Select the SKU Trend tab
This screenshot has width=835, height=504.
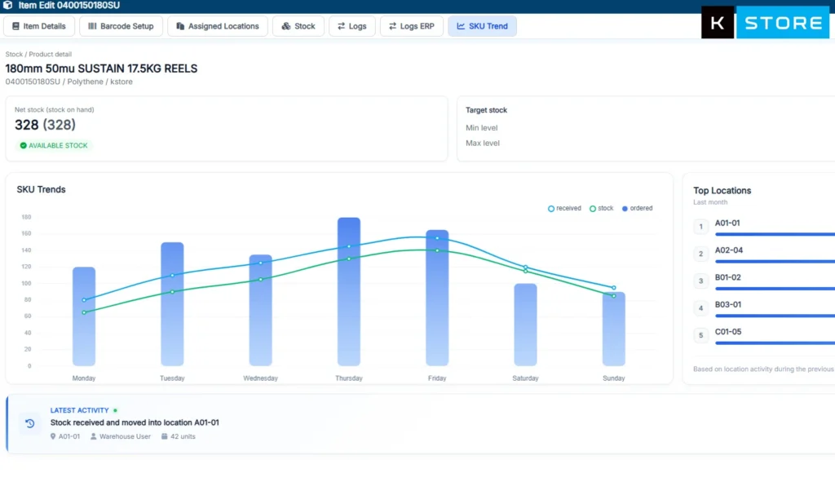coord(482,26)
